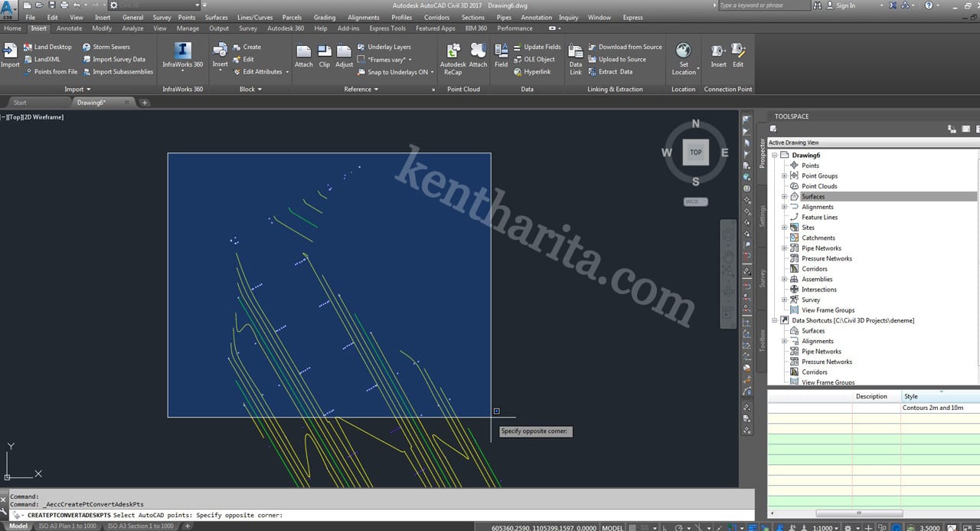This screenshot has height=531, width=980.
Task: Toggle the MODEL space status button
Action: 612,527
